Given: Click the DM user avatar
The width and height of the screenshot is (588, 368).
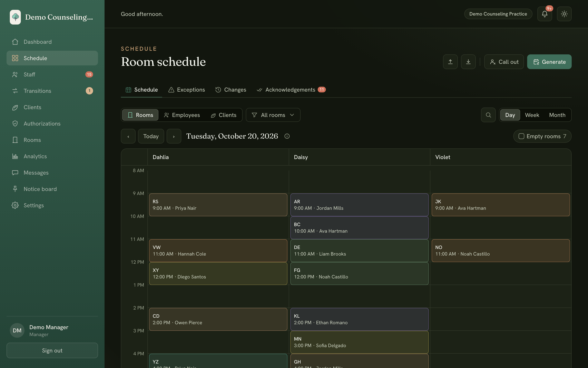Looking at the screenshot, I should coord(17,330).
